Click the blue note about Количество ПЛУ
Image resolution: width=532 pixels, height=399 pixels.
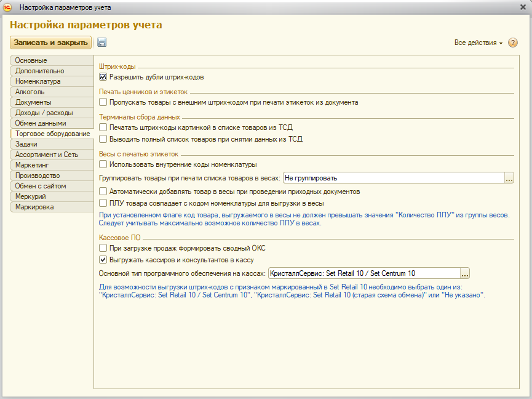point(304,219)
